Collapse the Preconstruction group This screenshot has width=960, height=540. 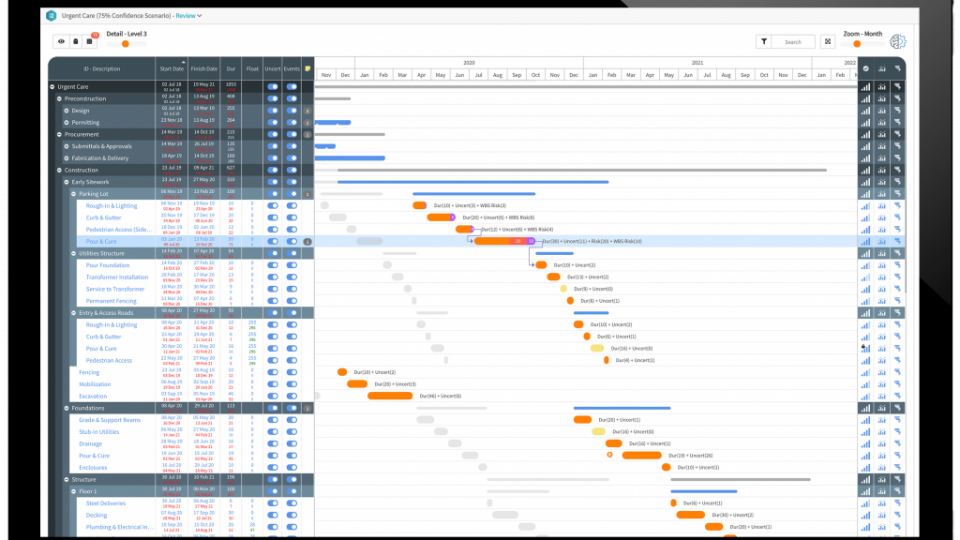(x=59, y=99)
